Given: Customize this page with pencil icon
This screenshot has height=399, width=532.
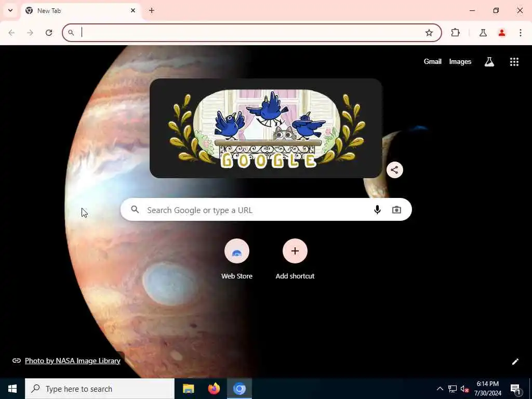Looking at the screenshot, I should pyautogui.click(x=515, y=362).
